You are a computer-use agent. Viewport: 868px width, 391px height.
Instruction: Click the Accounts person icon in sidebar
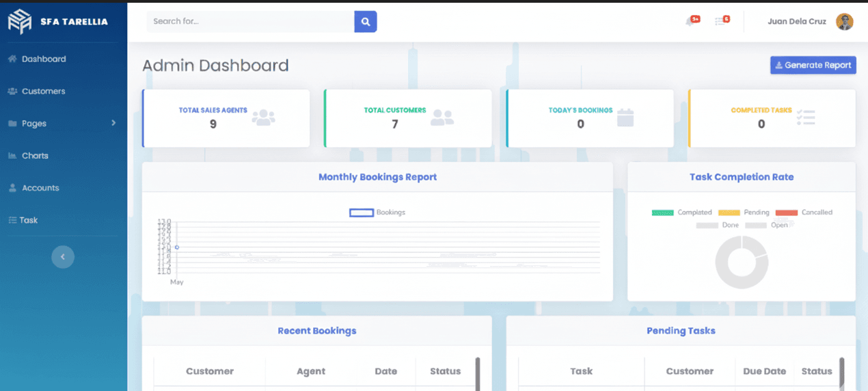coord(12,188)
